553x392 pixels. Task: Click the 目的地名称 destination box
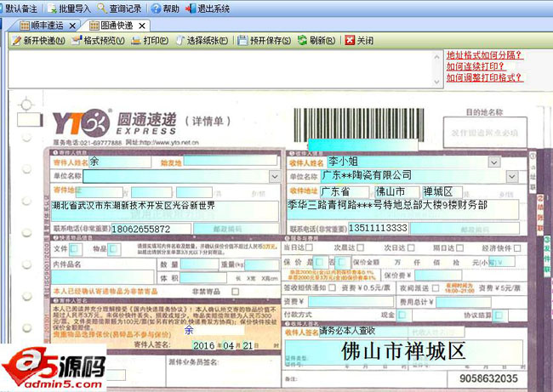point(485,133)
